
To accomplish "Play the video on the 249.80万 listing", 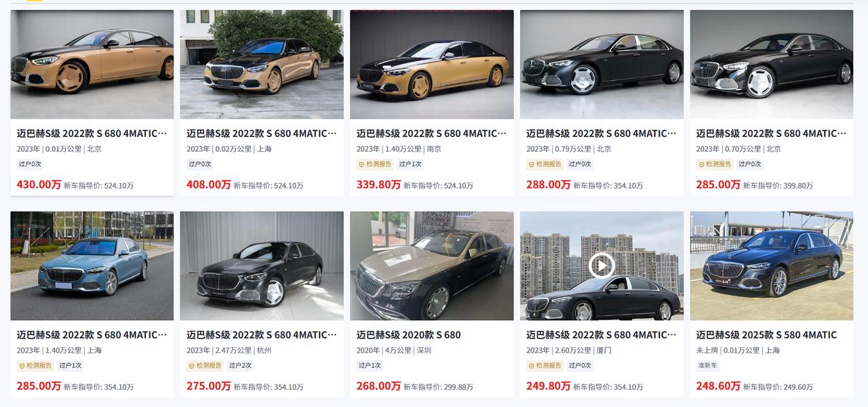I will pos(601,265).
